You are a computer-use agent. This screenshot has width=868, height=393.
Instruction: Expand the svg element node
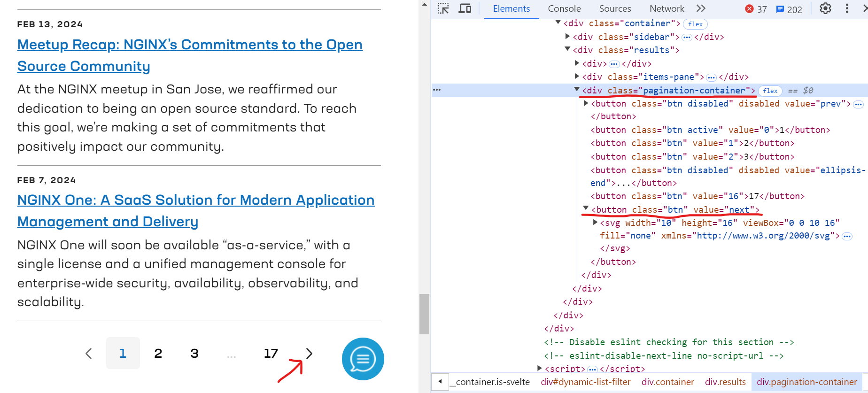point(595,222)
